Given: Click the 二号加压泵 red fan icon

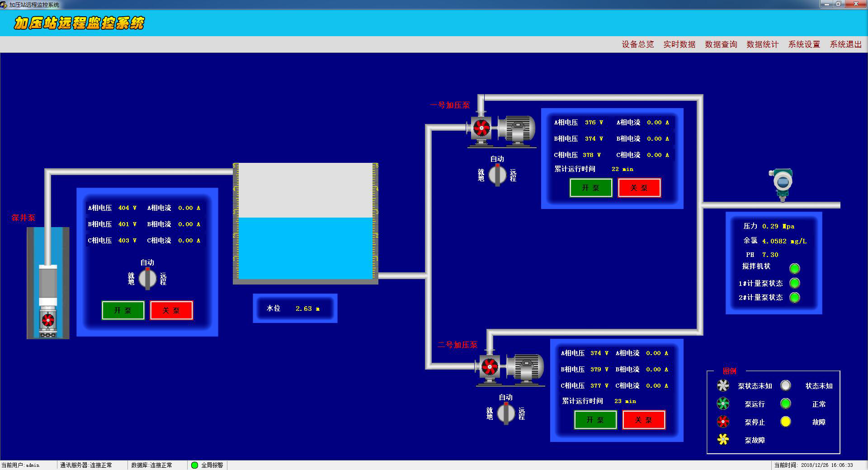Looking at the screenshot, I should click(490, 366).
